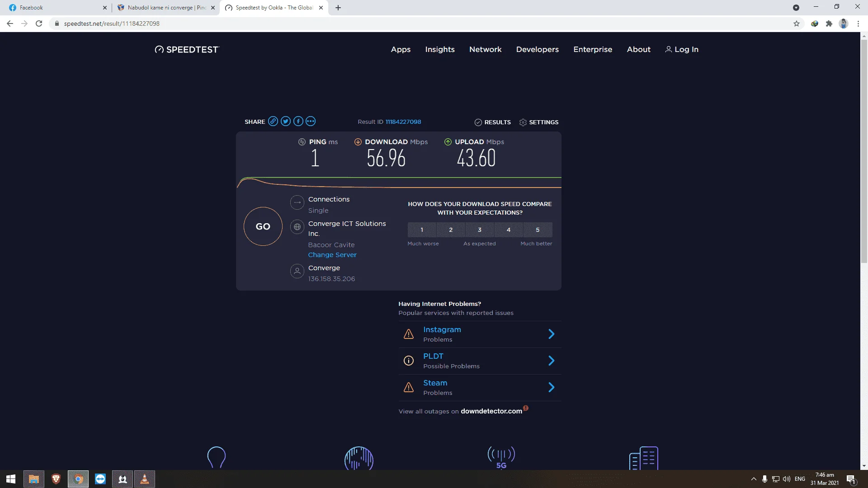868x488 pixels.
Task: Open the Apps menu
Action: (x=401, y=50)
